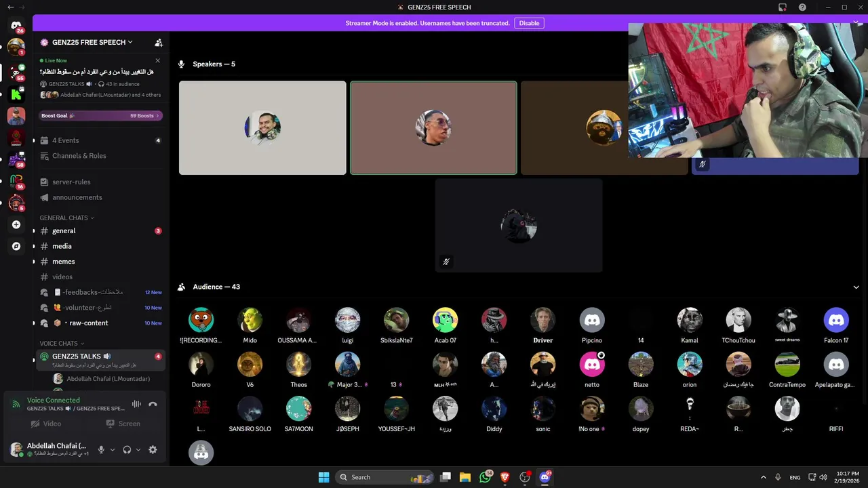Toggle microphone mute in the user panel
Viewport: 868px width, 488px height.
click(x=101, y=449)
